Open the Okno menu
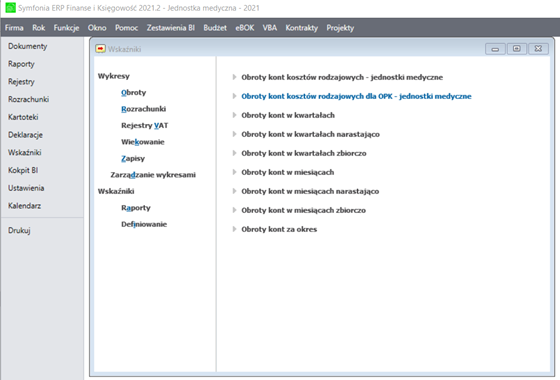This screenshot has width=560, height=380. point(97,28)
